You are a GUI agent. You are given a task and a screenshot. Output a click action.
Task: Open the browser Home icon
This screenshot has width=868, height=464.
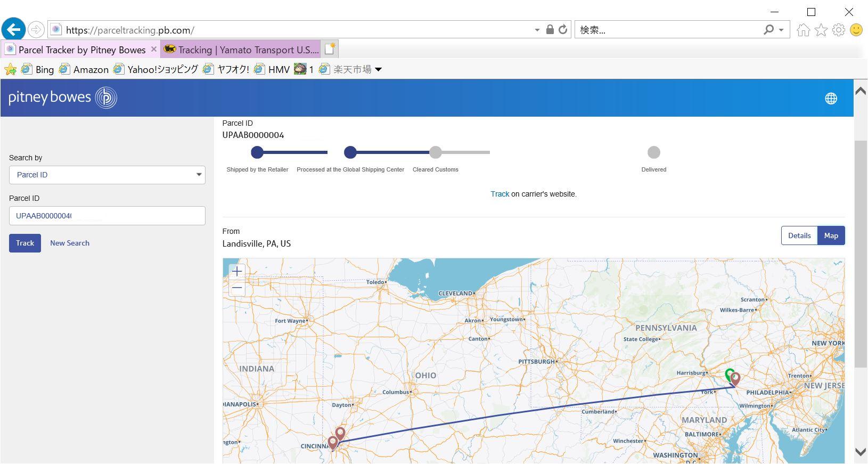tap(803, 30)
